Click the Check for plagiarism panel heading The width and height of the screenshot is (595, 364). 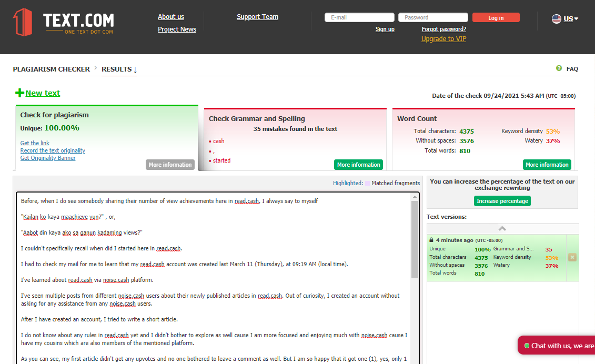click(x=54, y=115)
